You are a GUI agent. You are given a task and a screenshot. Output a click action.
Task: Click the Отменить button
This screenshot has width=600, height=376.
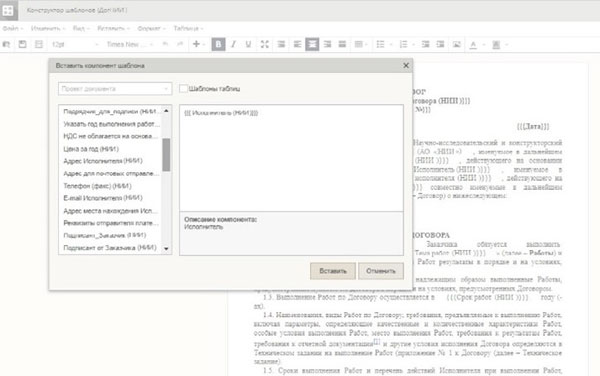381,271
